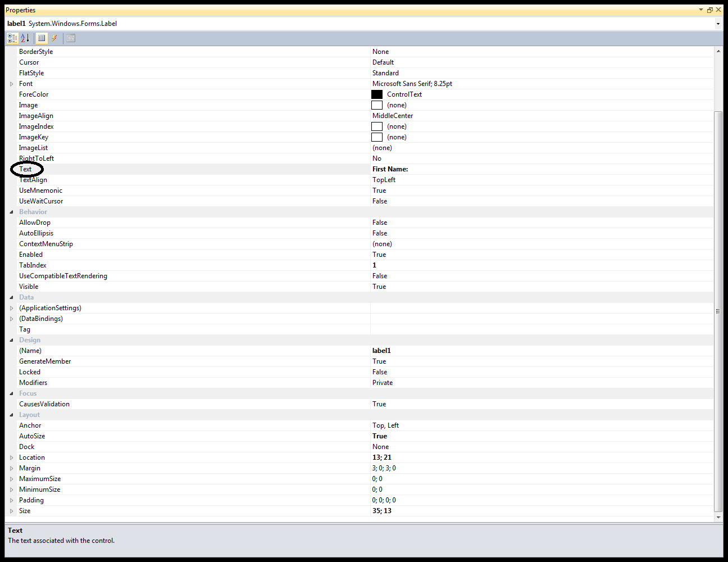
Task: Expand the Size property
Action: tap(11, 511)
